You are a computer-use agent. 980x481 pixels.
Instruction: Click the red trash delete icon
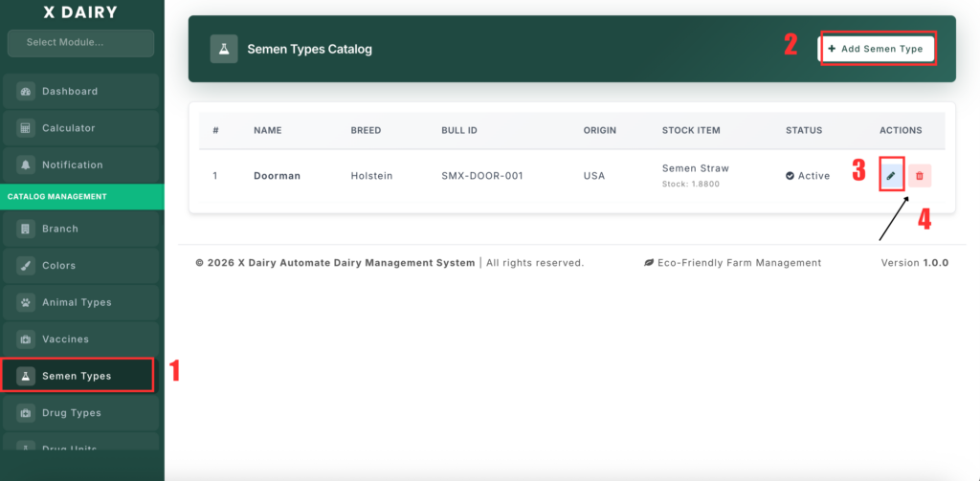tap(920, 176)
